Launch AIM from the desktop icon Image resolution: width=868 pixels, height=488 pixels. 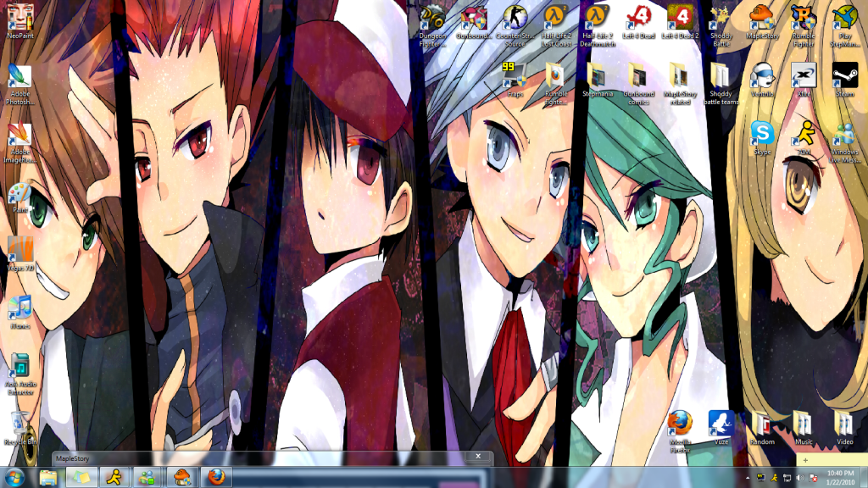[x=804, y=138]
